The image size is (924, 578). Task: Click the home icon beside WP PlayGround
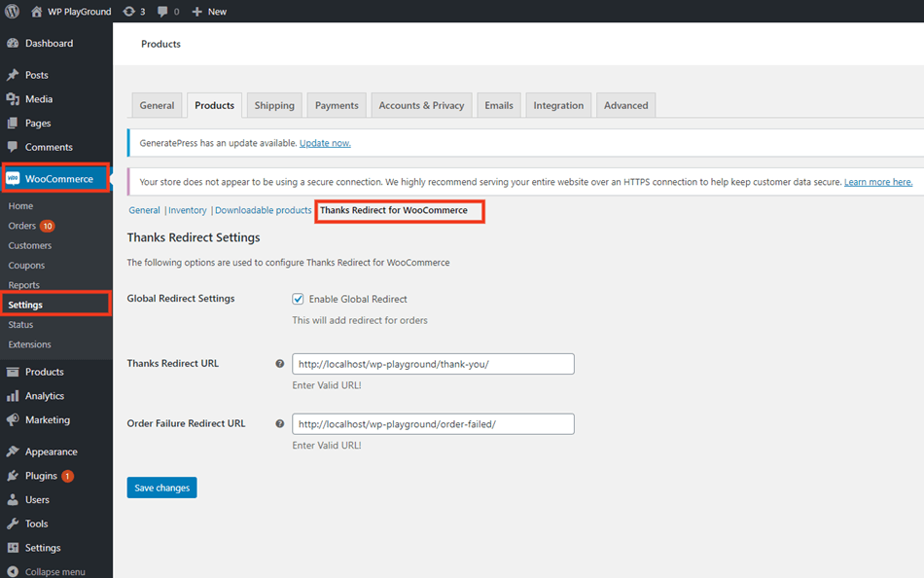point(37,12)
